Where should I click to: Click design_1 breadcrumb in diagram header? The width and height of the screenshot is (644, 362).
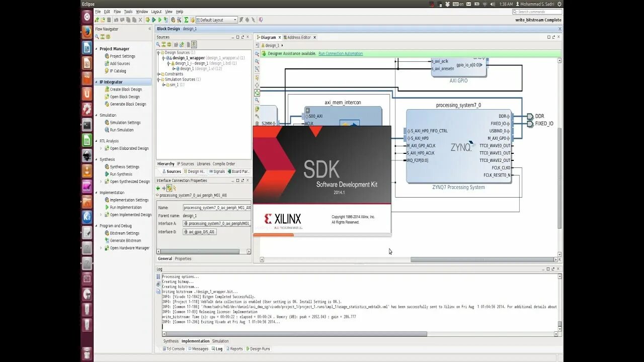click(x=272, y=45)
